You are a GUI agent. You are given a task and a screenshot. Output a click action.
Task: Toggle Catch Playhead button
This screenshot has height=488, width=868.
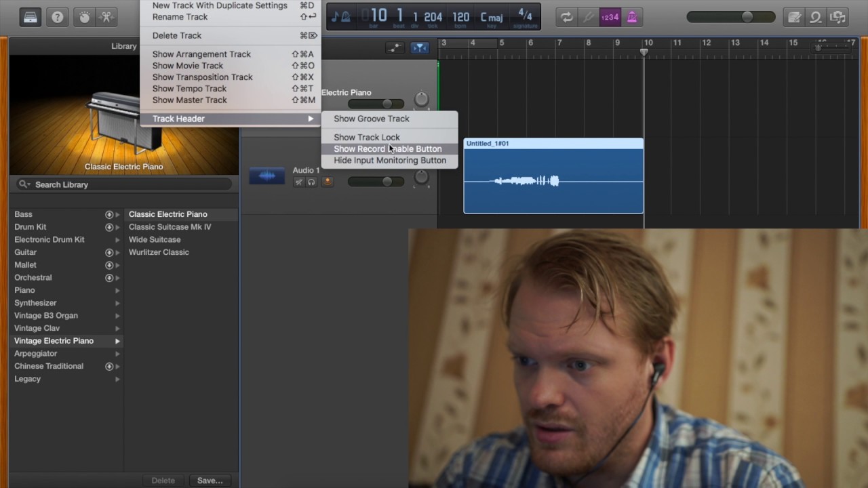coord(420,47)
